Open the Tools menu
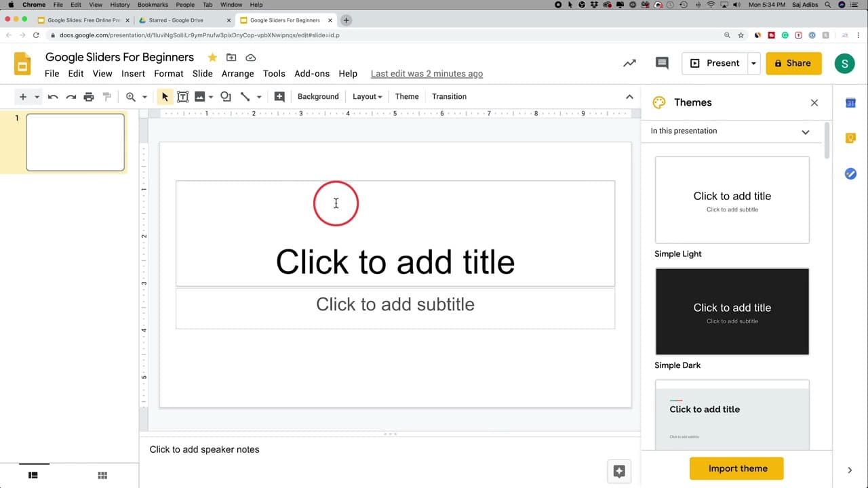This screenshot has width=868, height=488. (x=274, y=73)
